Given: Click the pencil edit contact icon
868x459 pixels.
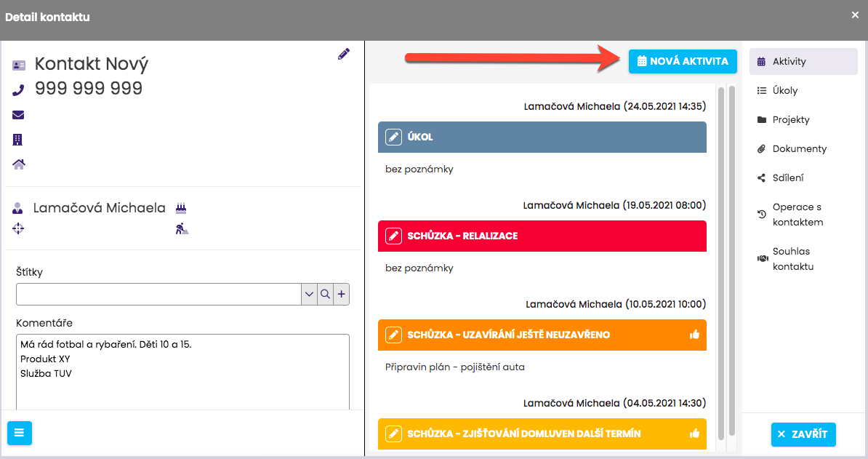Looking at the screenshot, I should coord(344,54).
